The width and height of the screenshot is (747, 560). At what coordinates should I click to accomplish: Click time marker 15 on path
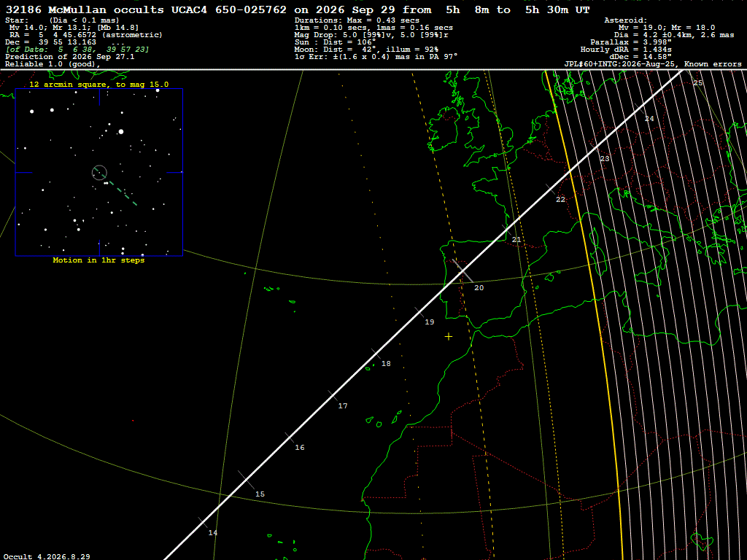point(260,494)
